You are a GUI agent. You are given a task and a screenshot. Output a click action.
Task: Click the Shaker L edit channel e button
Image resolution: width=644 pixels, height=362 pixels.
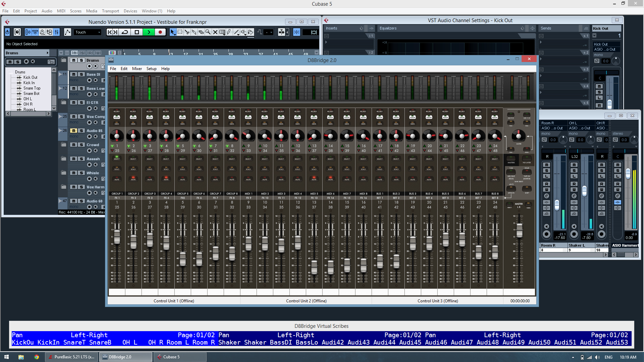click(574, 196)
